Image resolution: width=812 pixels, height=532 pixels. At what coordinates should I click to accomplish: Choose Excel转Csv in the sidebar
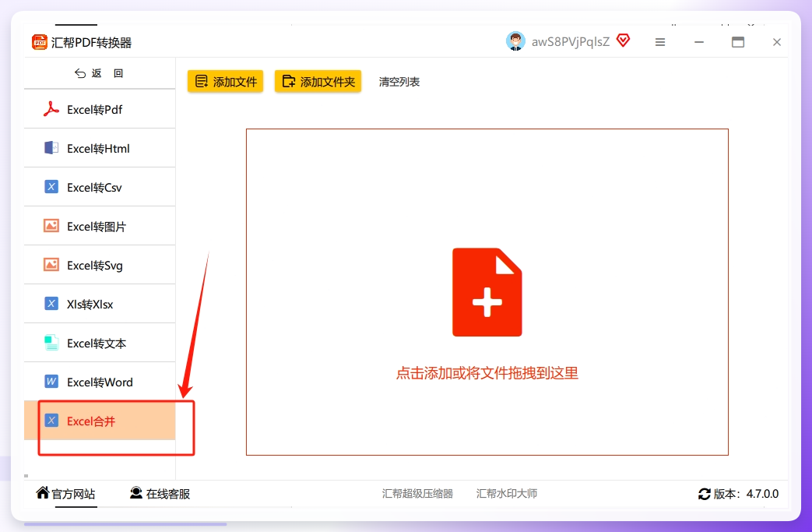[x=100, y=187]
